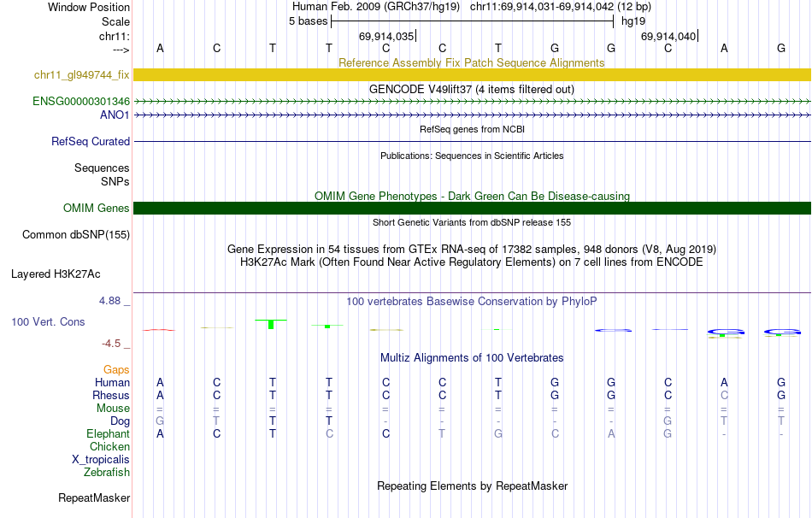Click the SNPs track label

pyautogui.click(x=115, y=182)
